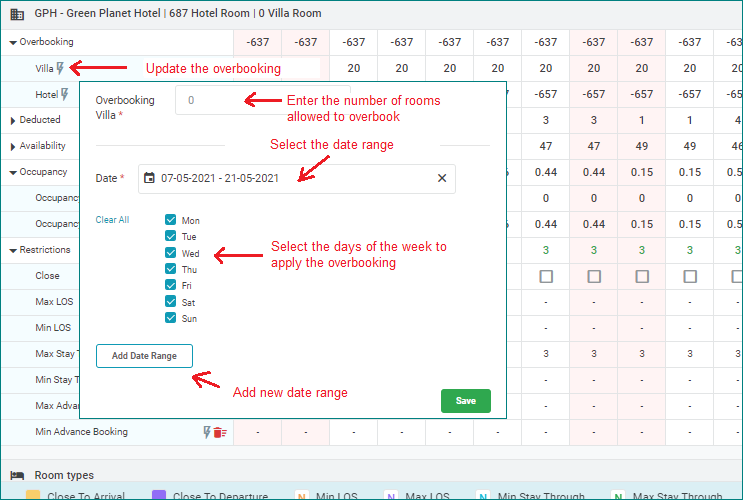Click Min Advance Booking red delete icon
743x500 pixels.
tap(220, 432)
